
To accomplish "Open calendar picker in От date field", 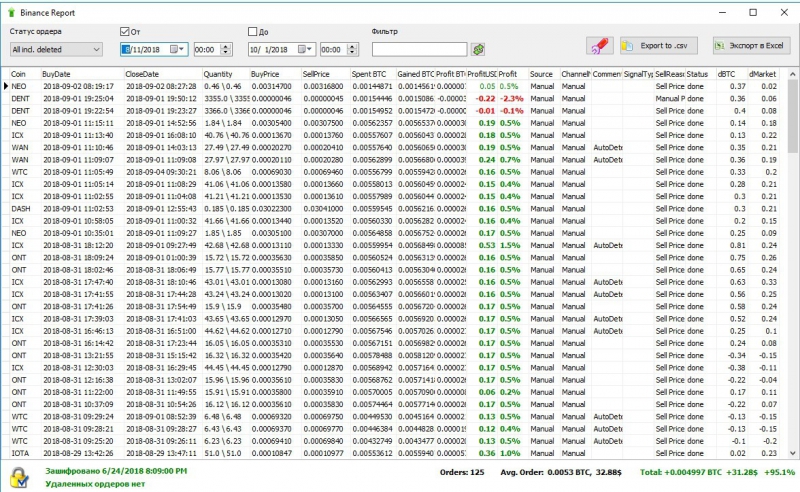I will tap(178, 49).
